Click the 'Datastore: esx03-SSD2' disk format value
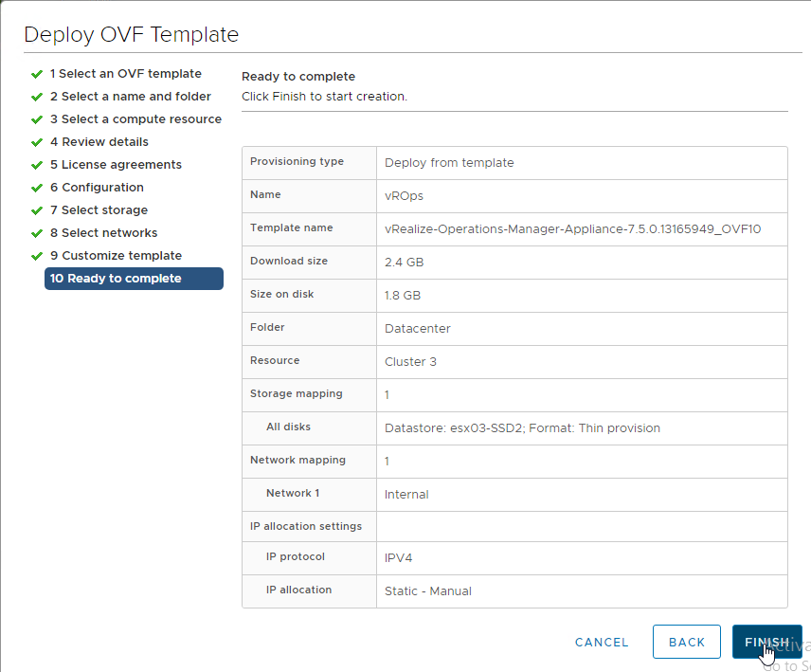This screenshot has height=672, width=811. (522, 428)
